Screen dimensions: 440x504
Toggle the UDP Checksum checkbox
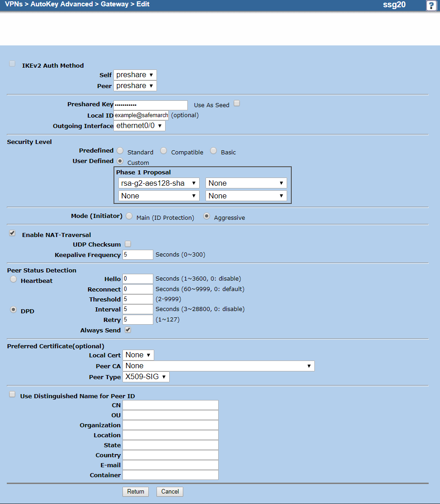(128, 244)
